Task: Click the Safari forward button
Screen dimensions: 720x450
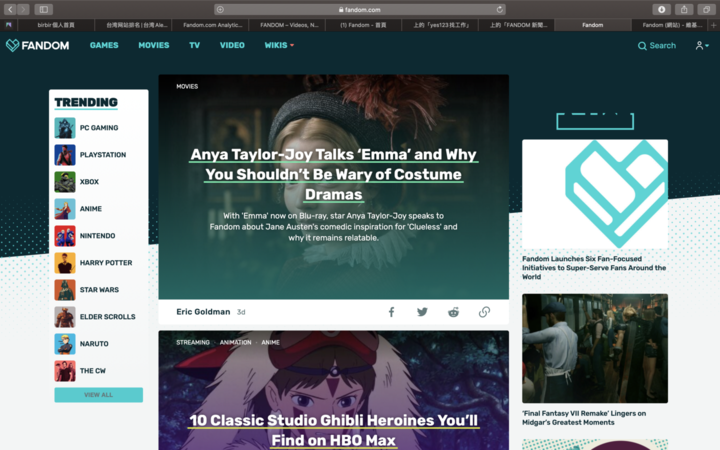Action: (23, 9)
